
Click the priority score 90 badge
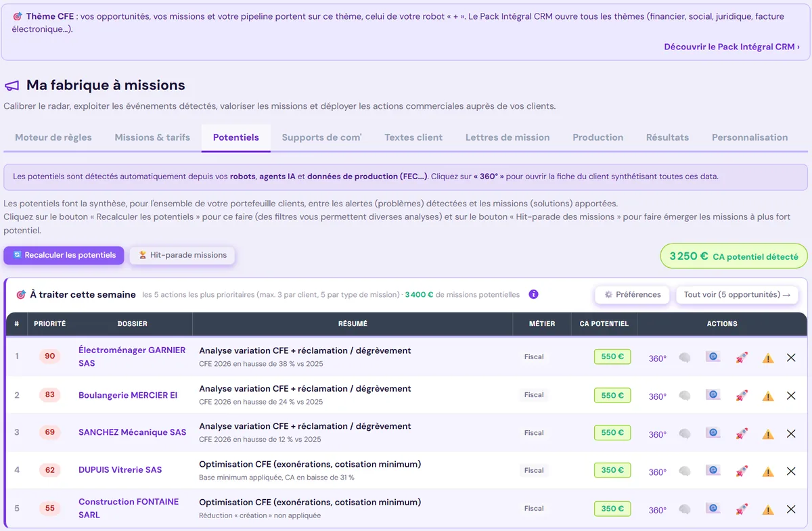click(x=49, y=356)
